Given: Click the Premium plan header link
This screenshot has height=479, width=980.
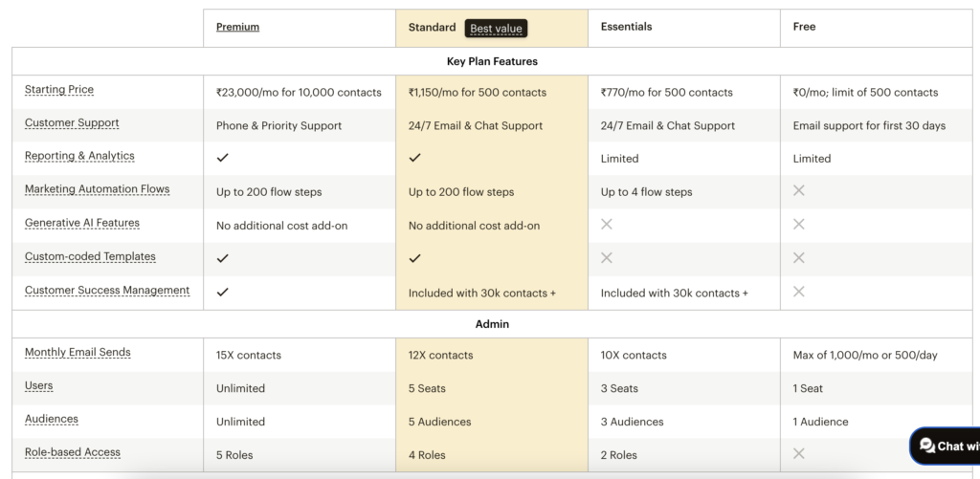Looking at the screenshot, I should [237, 27].
